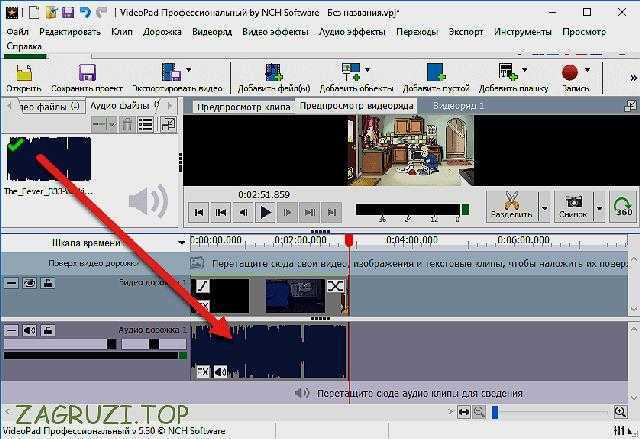Click fade icon on first video clip
The height and width of the screenshot is (439, 640).
pos(202,286)
